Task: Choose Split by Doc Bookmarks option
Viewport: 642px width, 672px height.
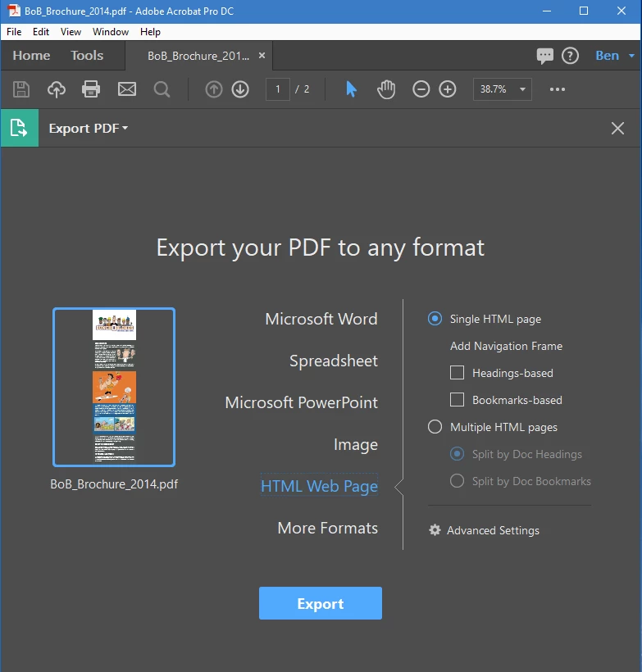Action: tap(458, 481)
